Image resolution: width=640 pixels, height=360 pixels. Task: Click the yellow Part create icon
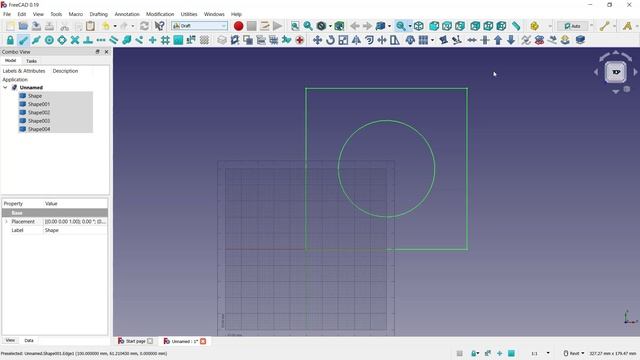click(x=534, y=26)
